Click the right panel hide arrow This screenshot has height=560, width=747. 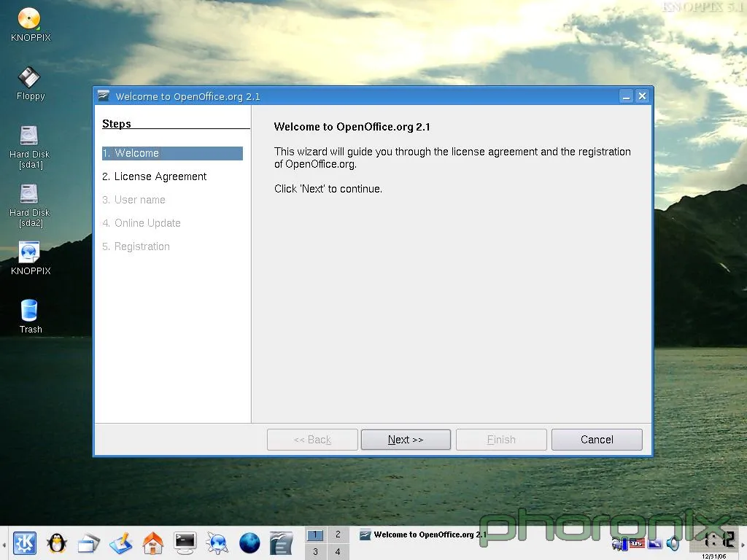pyautogui.click(x=743, y=543)
